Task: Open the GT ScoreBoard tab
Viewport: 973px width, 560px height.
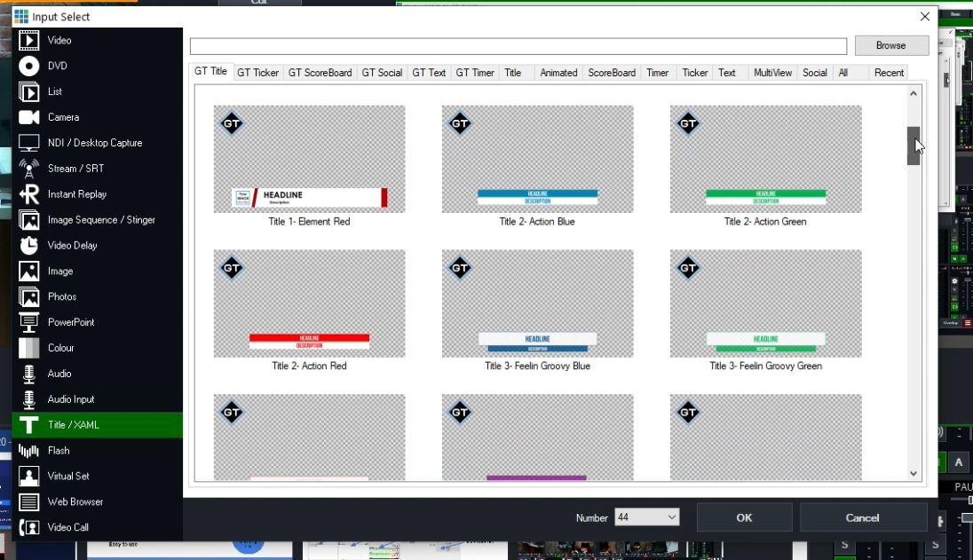Action: pos(320,73)
